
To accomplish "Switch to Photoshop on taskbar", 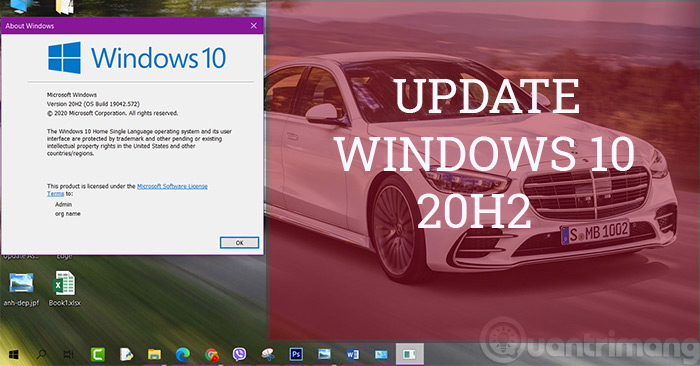I will click(x=296, y=355).
